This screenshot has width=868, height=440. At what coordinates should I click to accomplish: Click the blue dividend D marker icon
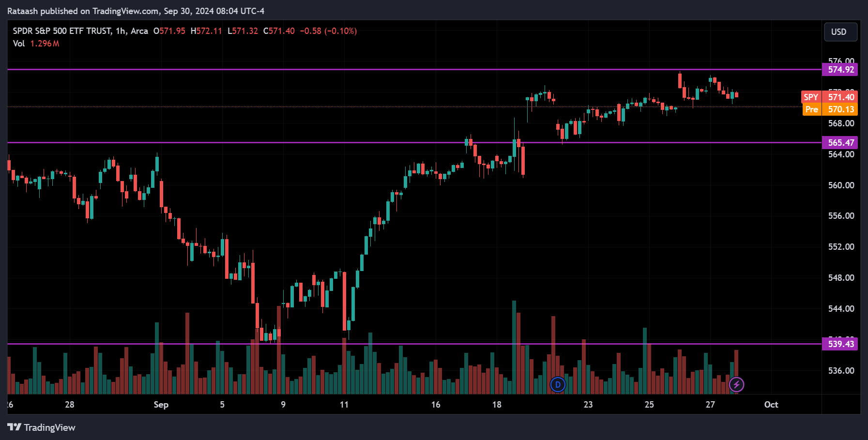[x=558, y=385]
